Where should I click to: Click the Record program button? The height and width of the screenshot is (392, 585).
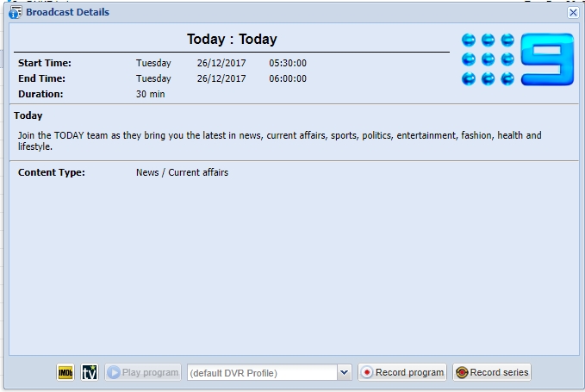coord(402,372)
